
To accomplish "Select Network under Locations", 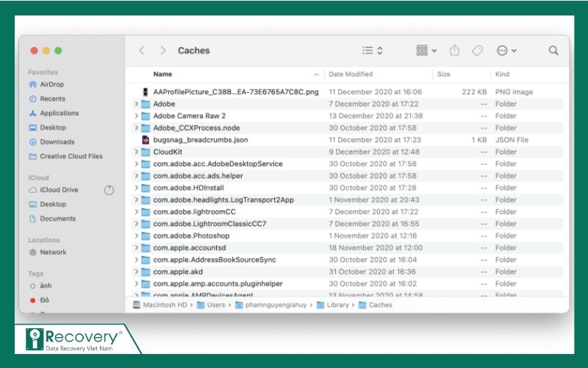I will click(48, 252).
